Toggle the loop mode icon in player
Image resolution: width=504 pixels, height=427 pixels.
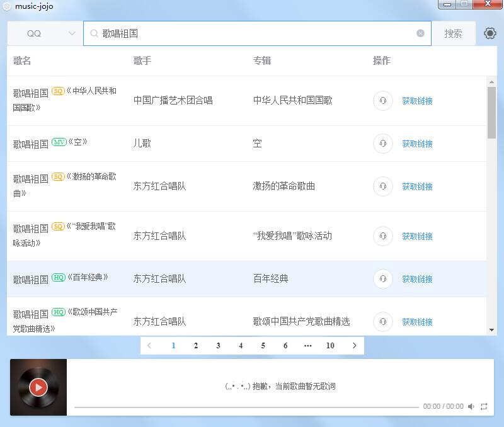coord(484,406)
